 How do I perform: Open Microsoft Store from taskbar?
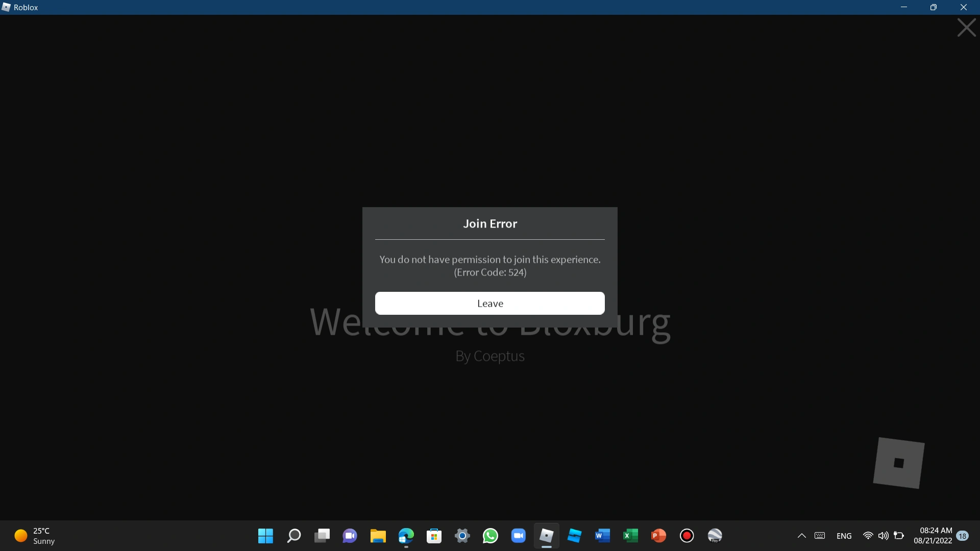pos(434,536)
